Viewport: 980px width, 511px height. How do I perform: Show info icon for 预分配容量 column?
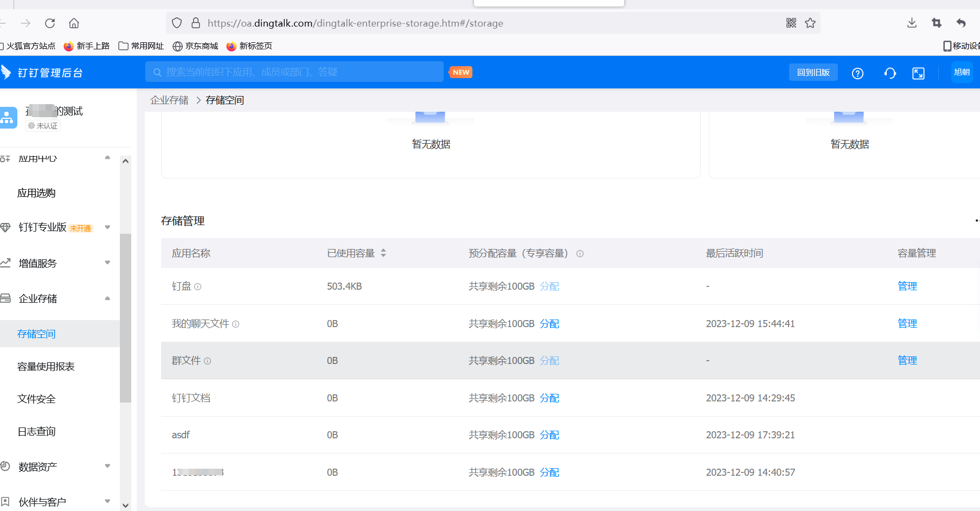(580, 254)
